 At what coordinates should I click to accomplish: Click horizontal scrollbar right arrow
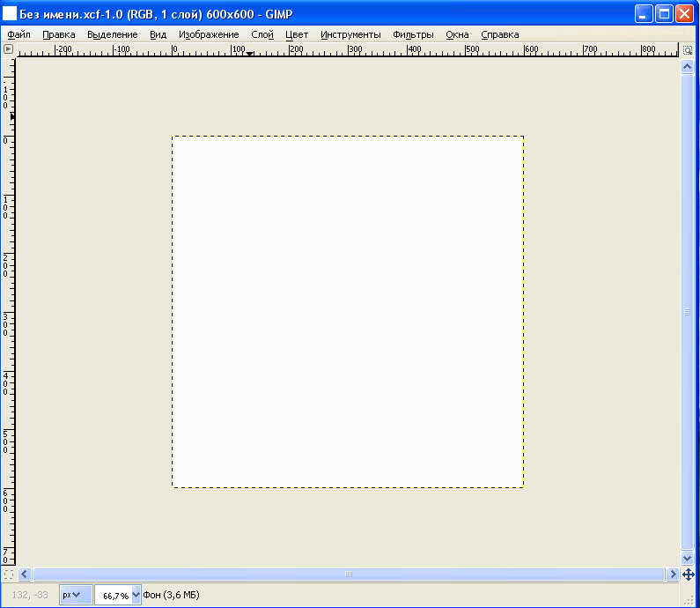pos(673,574)
